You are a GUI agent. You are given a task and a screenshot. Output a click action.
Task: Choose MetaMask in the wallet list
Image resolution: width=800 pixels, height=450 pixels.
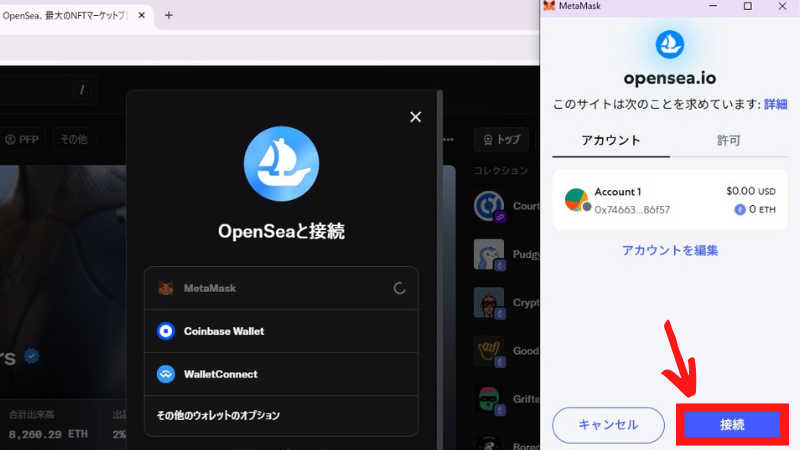tap(281, 288)
